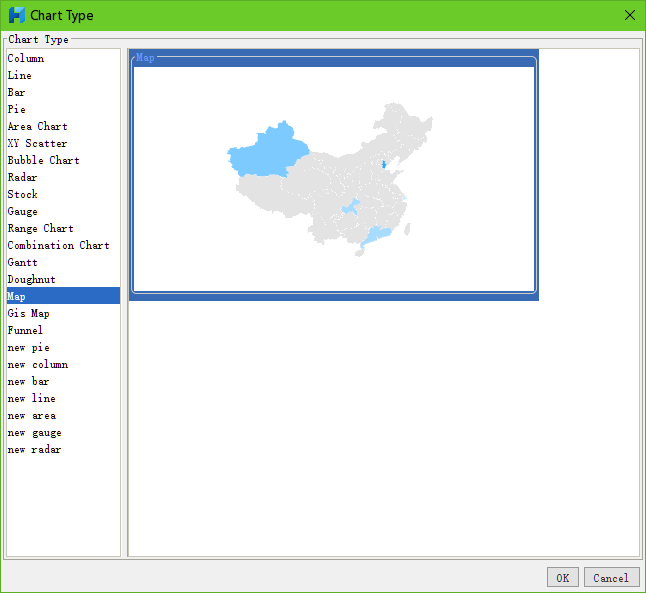The width and height of the screenshot is (646, 593).
Task: Select Funnel chart type
Action: (x=63, y=330)
